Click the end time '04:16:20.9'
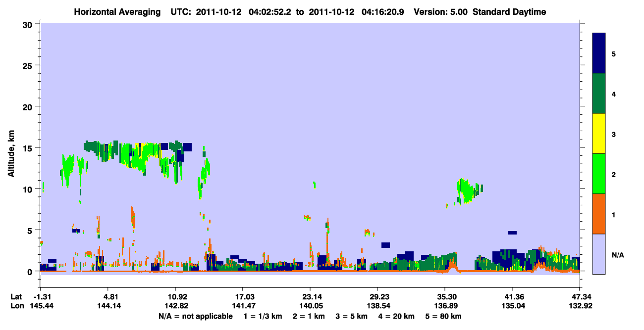644x330 pixels. [x=383, y=12]
